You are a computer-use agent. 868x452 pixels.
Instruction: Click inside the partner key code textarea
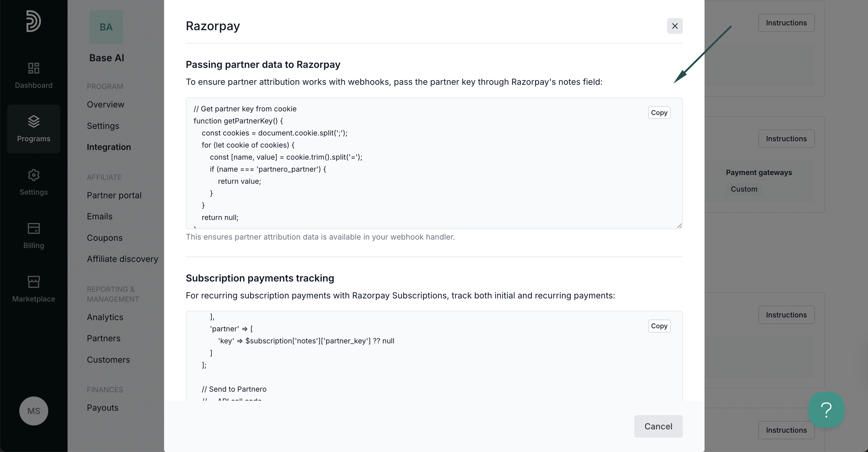click(434, 163)
